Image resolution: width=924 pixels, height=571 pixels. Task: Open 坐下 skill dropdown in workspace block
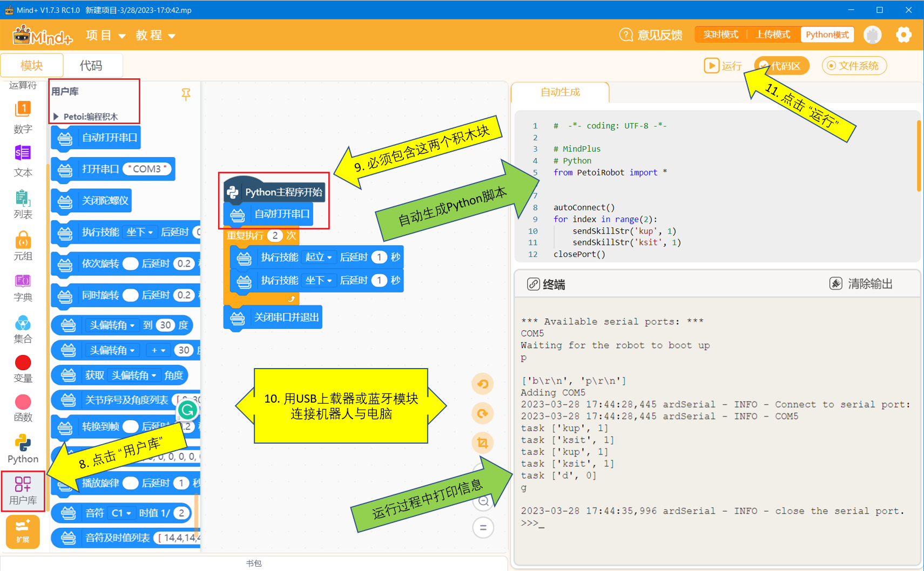319,281
